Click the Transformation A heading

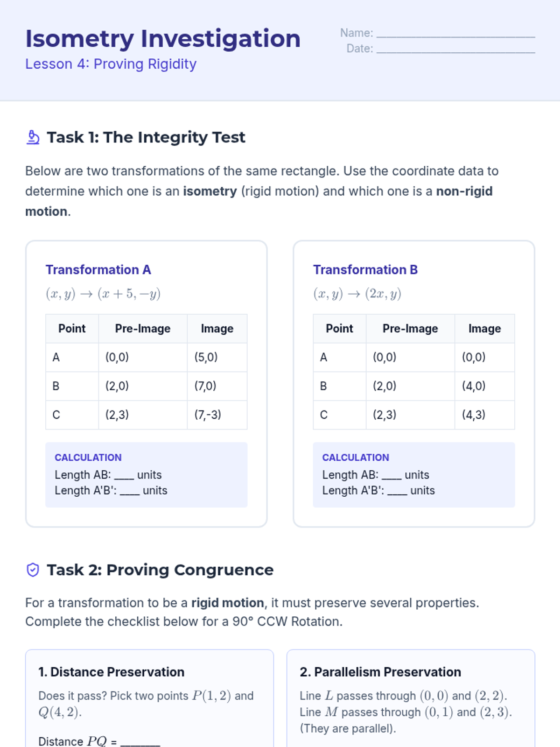coord(98,270)
